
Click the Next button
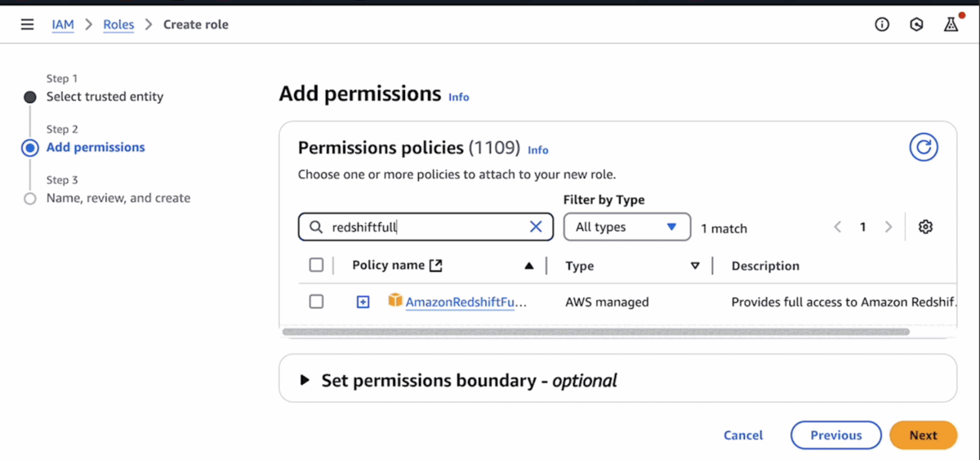click(923, 435)
